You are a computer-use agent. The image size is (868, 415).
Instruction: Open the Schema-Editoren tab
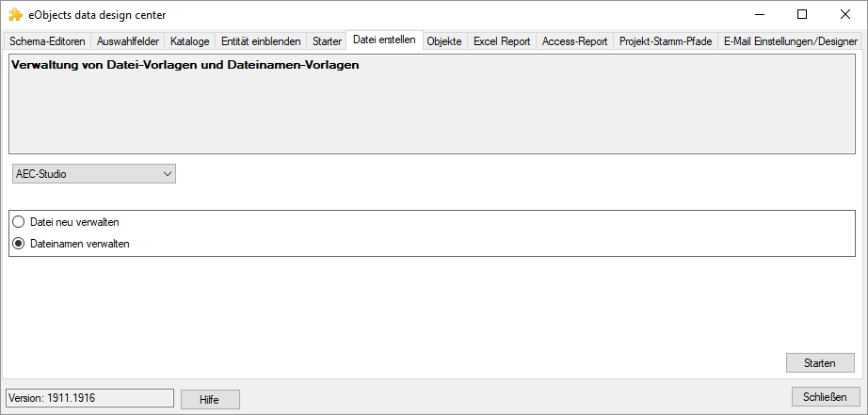click(x=48, y=41)
